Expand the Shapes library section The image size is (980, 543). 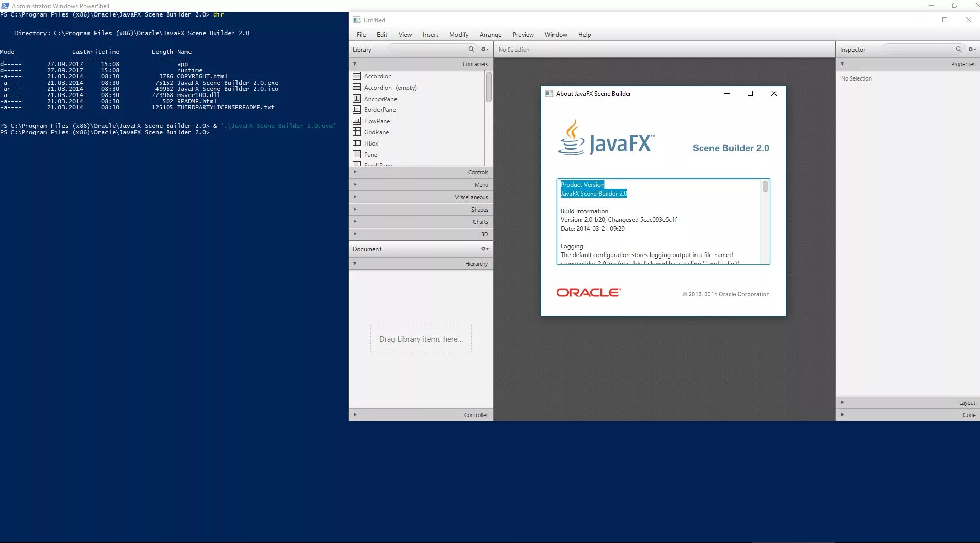pos(355,209)
